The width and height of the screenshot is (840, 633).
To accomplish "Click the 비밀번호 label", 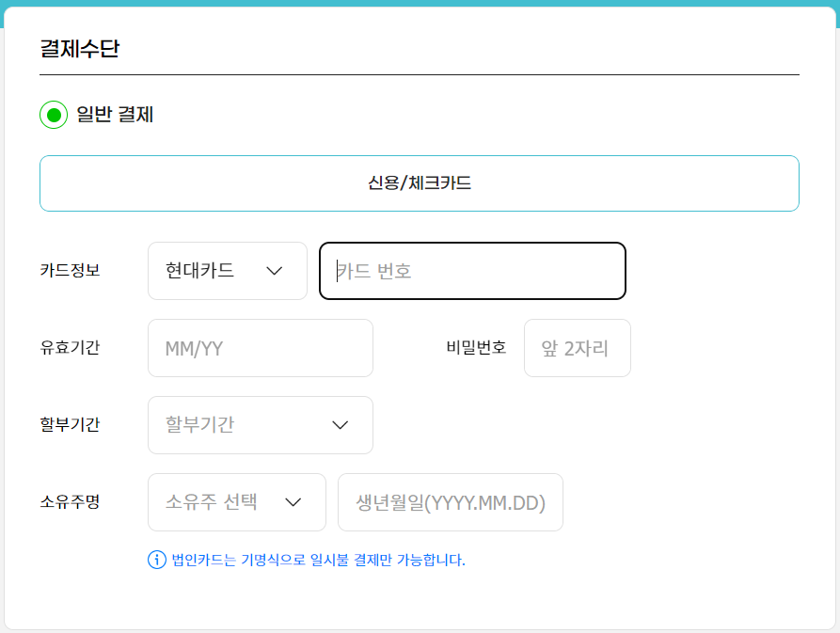I will [476, 348].
